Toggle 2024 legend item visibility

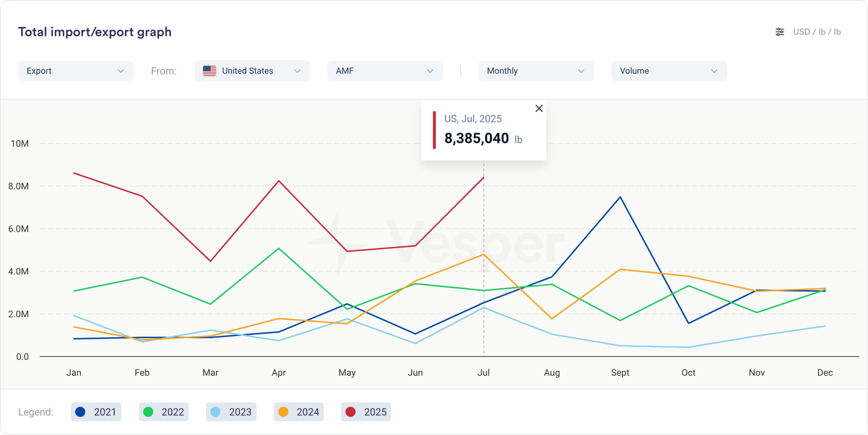point(298,412)
